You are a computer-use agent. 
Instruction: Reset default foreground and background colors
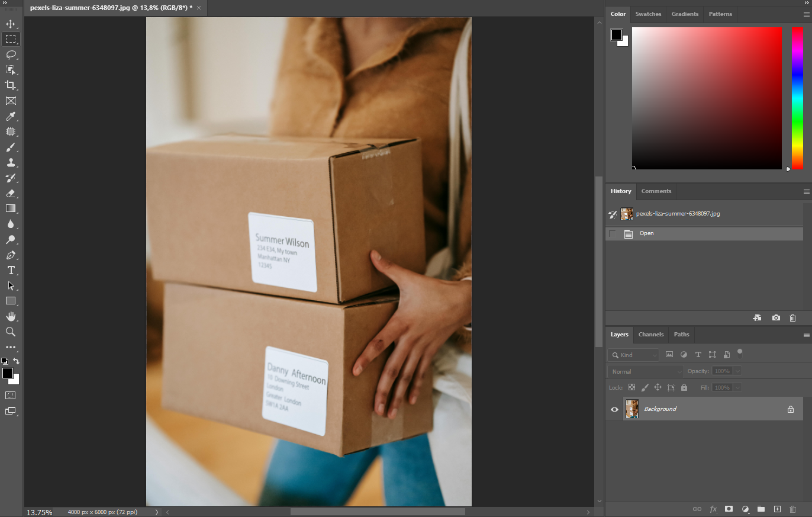5,361
